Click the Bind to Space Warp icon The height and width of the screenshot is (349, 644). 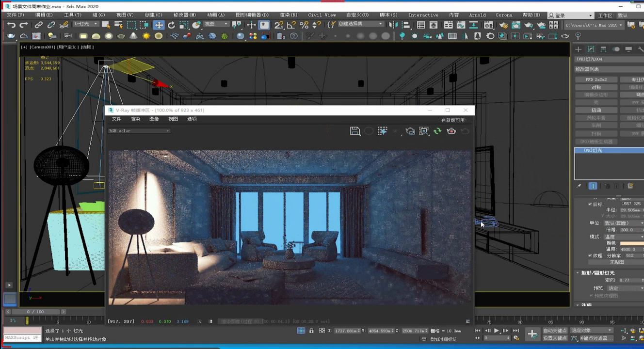pyautogui.click(x=64, y=25)
